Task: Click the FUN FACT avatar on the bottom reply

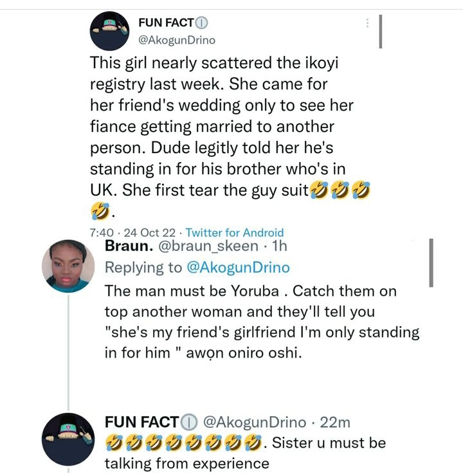Action: 68,439
